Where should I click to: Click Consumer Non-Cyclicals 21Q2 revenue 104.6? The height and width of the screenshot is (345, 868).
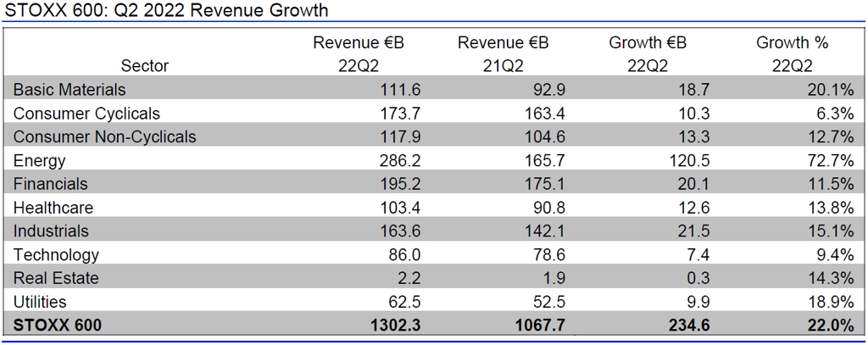click(x=543, y=136)
